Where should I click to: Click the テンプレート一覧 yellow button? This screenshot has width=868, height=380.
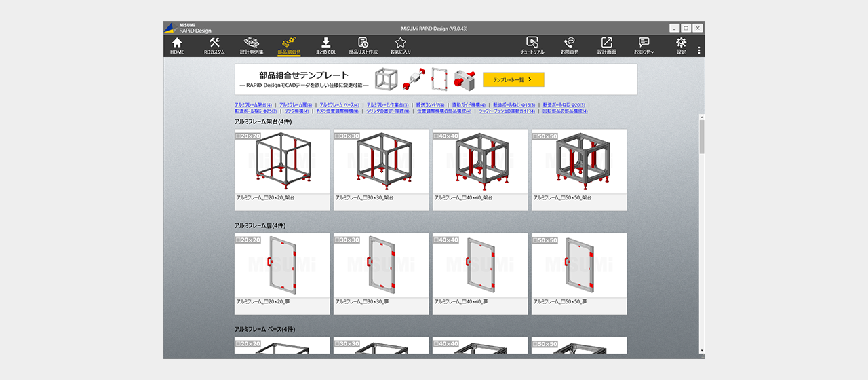pos(513,79)
